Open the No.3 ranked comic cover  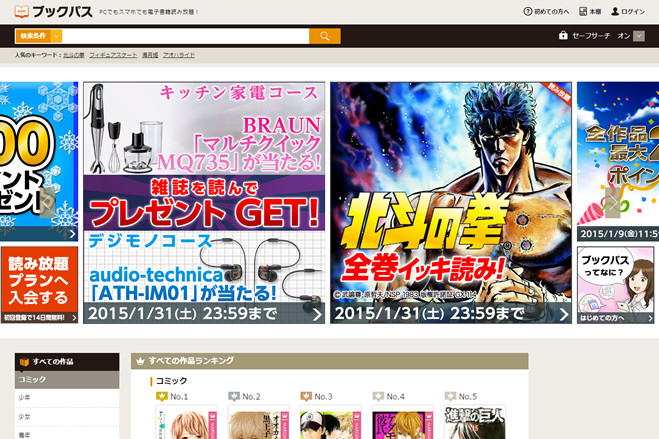pyautogui.click(x=331, y=422)
